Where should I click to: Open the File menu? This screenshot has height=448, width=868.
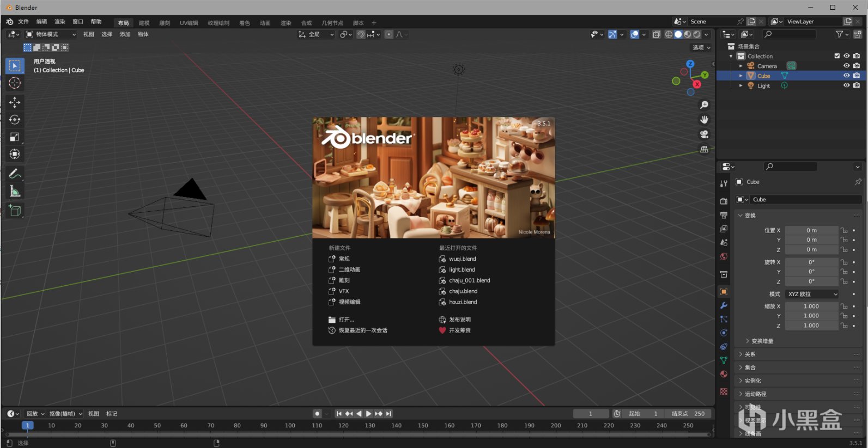[23, 22]
